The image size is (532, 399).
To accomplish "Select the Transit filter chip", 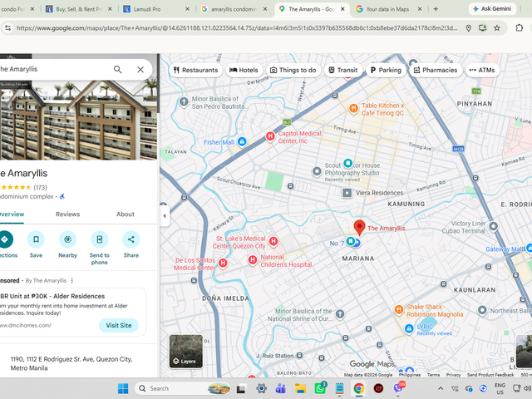I will coord(342,70).
